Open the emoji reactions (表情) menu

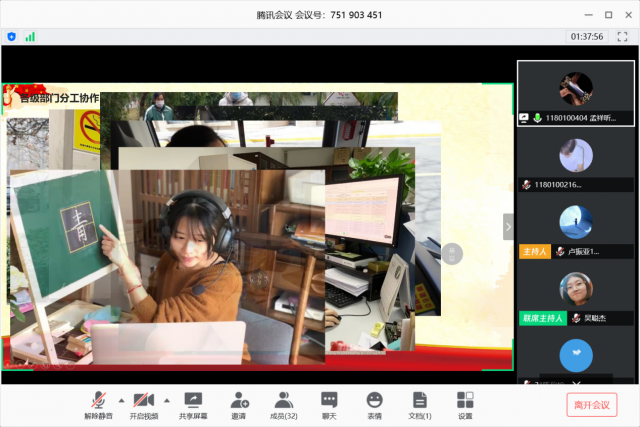[x=374, y=403]
